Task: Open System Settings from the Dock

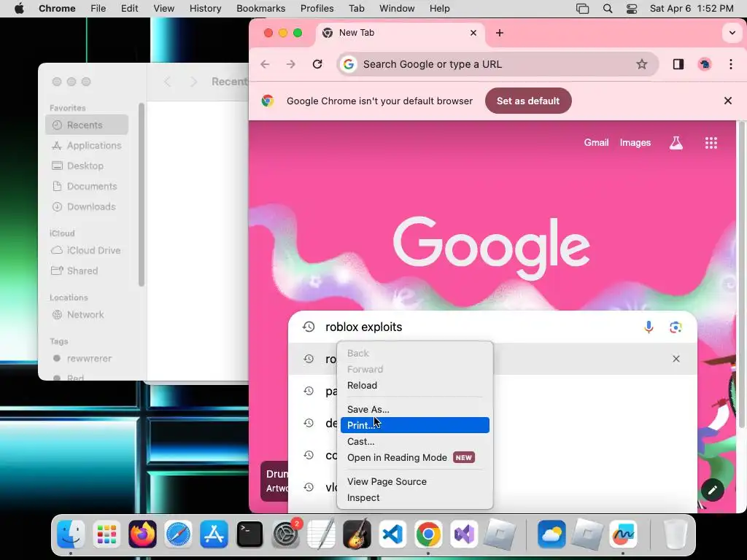Action: coord(285,534)
